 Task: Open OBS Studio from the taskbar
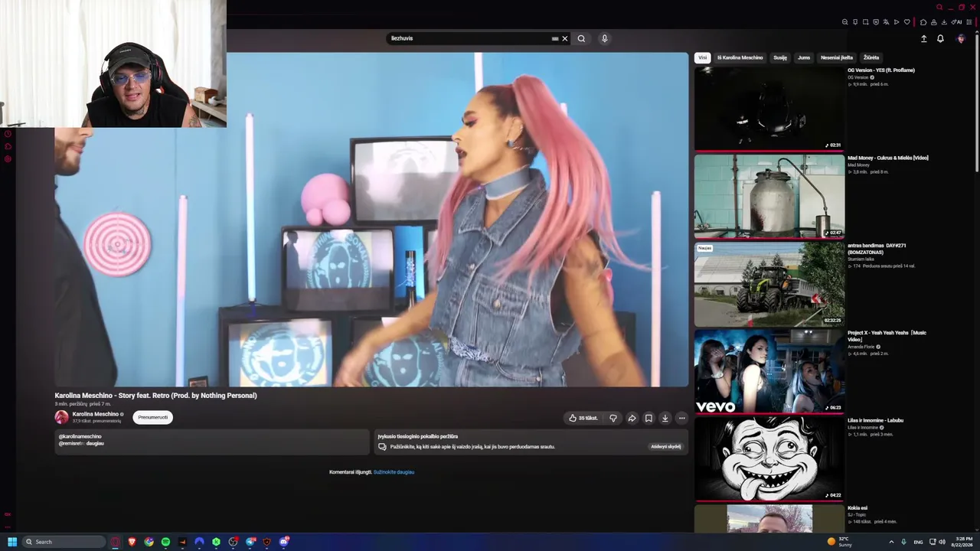pyautogui.click(x=233, y=542)
